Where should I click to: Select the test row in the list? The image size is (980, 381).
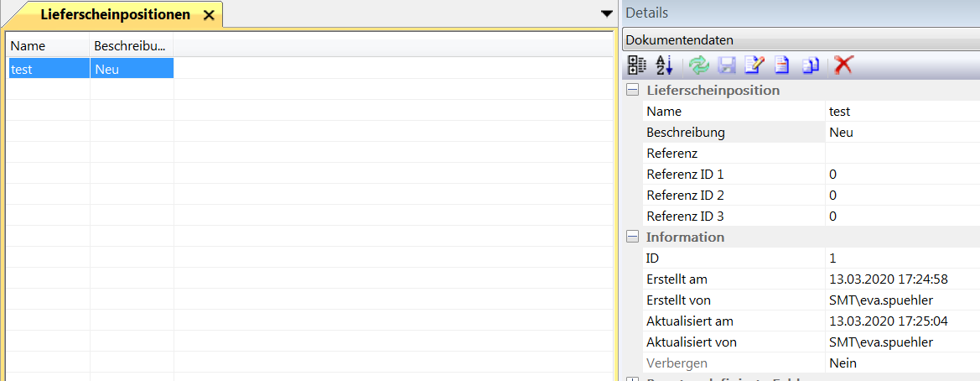[x=48, y=69]
